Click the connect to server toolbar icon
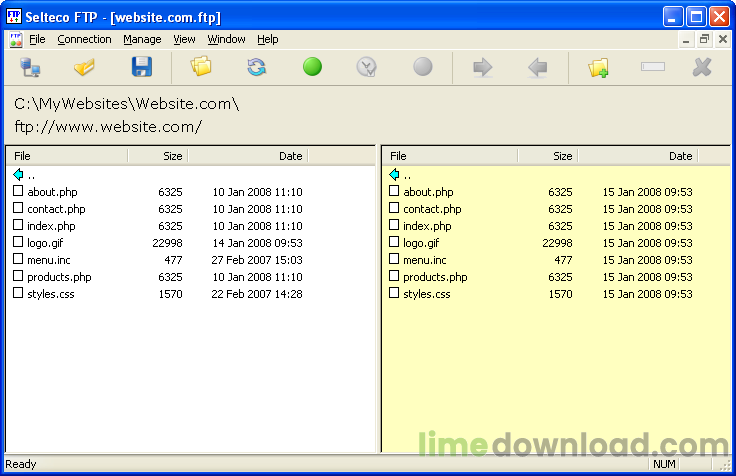Image resolution: width=736 pixels, height=476 pixels. pos(30,67)
